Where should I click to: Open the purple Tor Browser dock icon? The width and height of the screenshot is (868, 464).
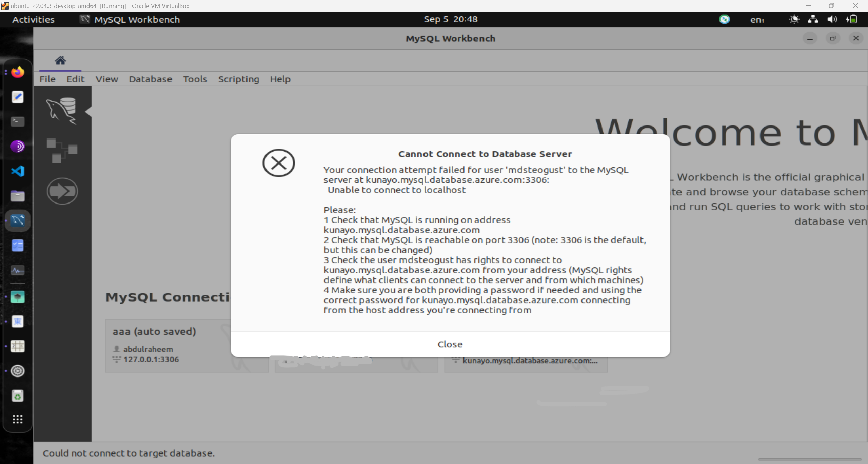point(18,147)
